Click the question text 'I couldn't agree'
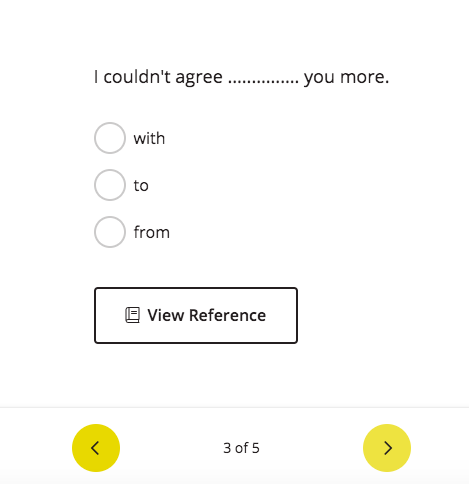Screen dimensions: 469x484 (x=158, y=77)
